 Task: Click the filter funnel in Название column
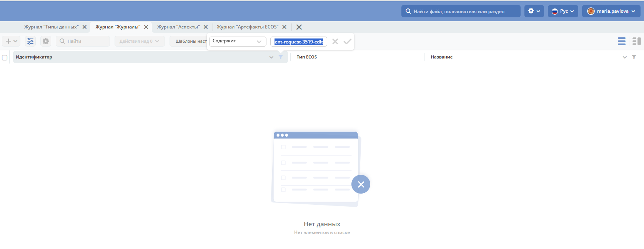click(x=634, y=57)
